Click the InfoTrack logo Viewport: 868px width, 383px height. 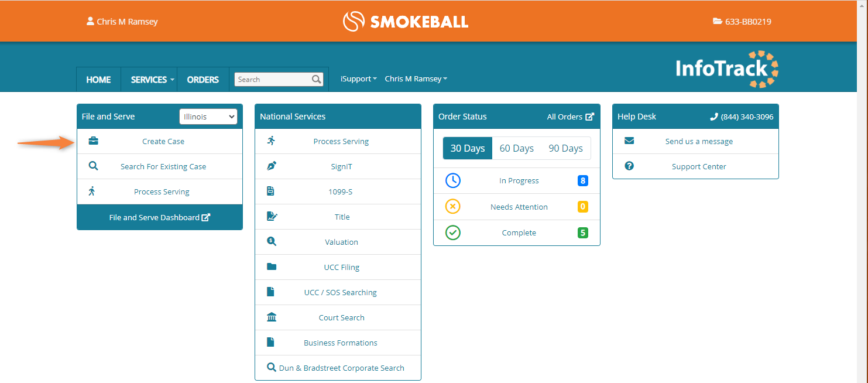pyautogui.click(x=727, y=69)
